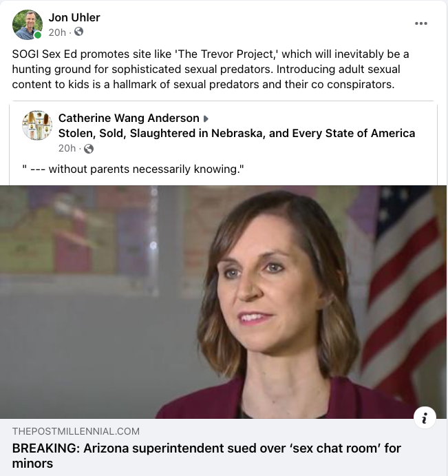Screen dimensions: 448x476
Task: Click the word 'minors' in the headline
Action: pos(32,464)
